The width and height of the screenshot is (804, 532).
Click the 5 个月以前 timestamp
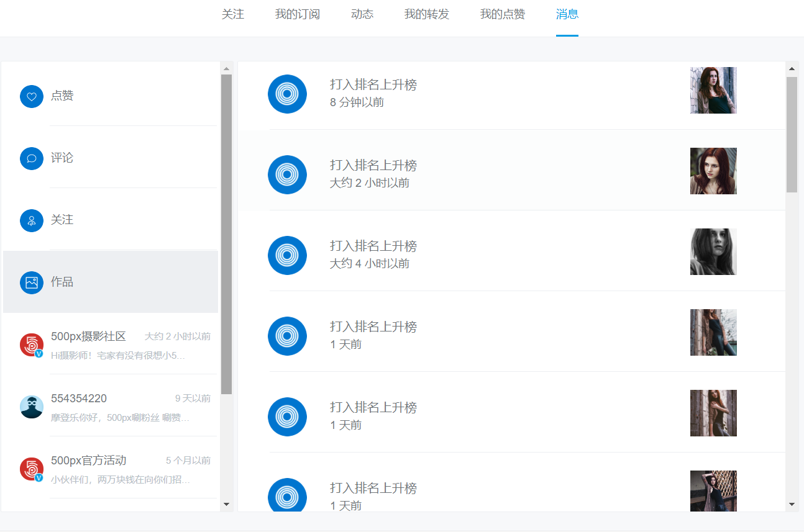pos(188,461)
